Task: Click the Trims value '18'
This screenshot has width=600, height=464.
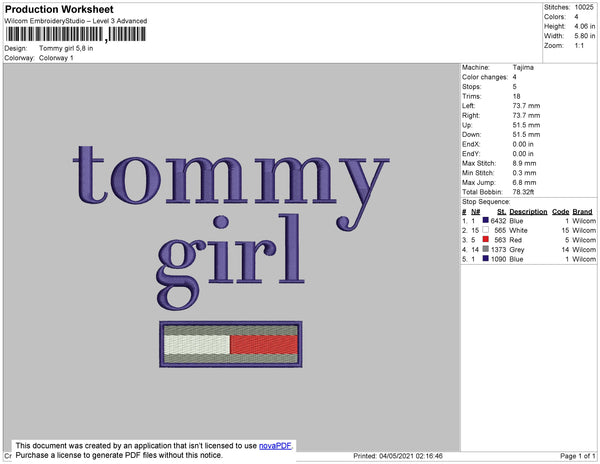Action: tap(516, 96)
